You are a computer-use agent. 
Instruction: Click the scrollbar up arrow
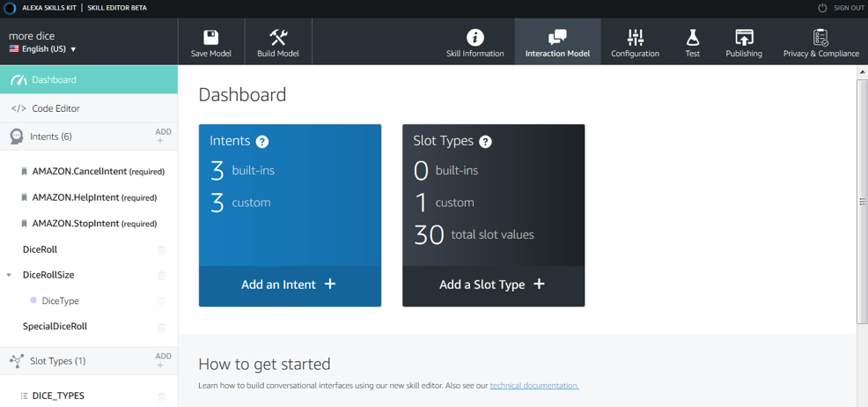point(863,72)
